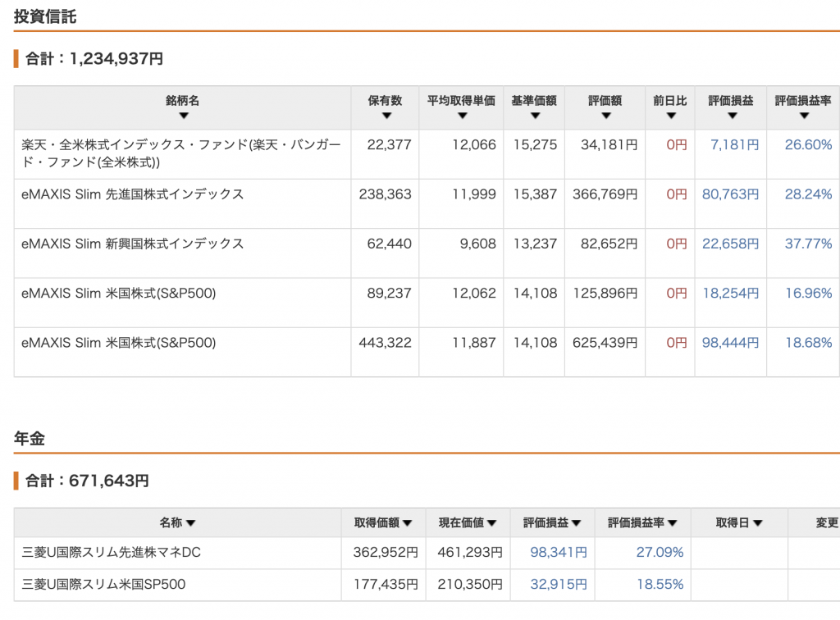Click the 28.24% return rate
The height and width of the screenshot is (620, 840).
808,194
